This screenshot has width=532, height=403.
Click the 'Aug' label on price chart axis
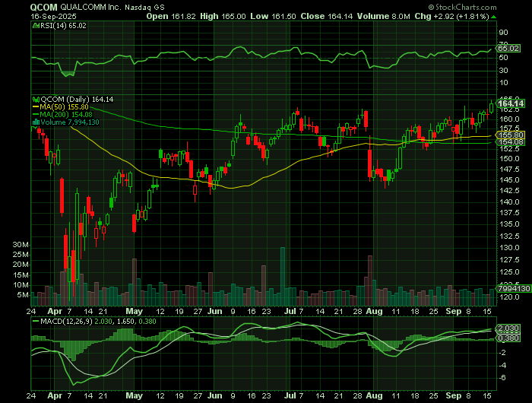(374, 311)
